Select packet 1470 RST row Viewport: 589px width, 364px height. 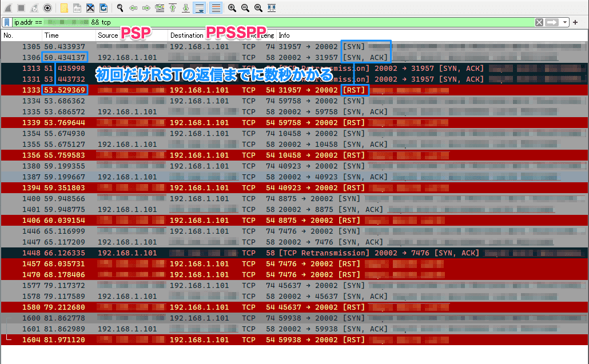[294, 275]
